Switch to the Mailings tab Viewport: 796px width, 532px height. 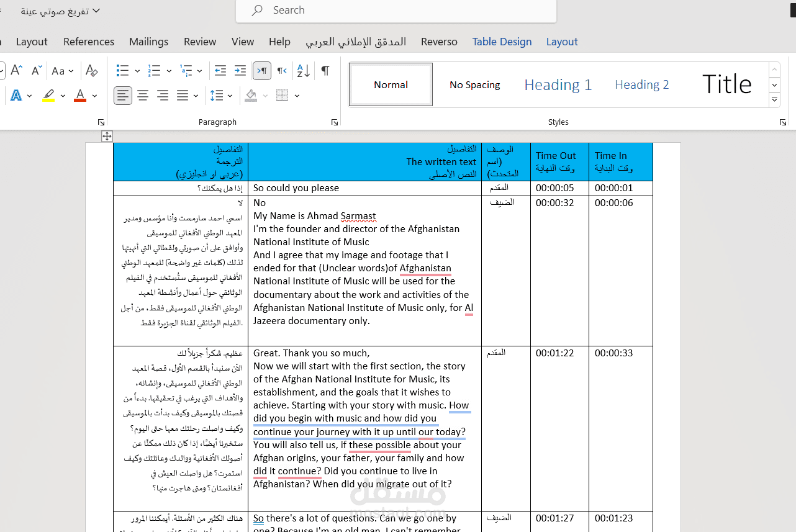coord(148,42)
